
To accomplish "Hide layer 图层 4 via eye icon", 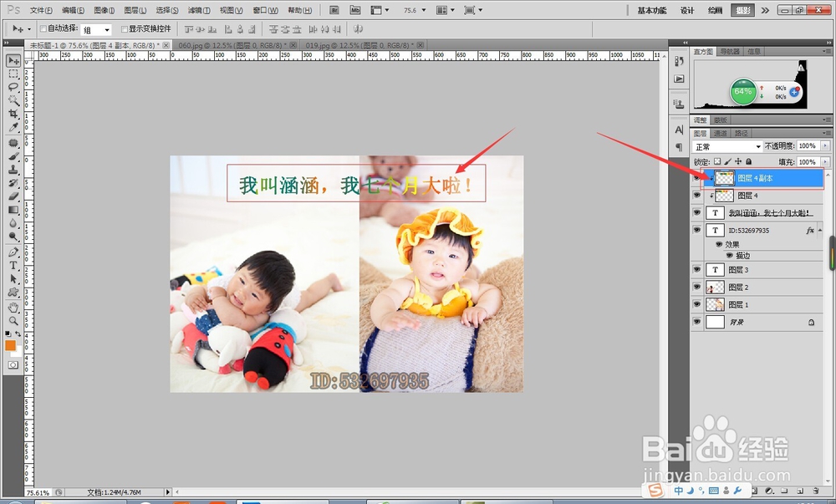I will 697,196.
